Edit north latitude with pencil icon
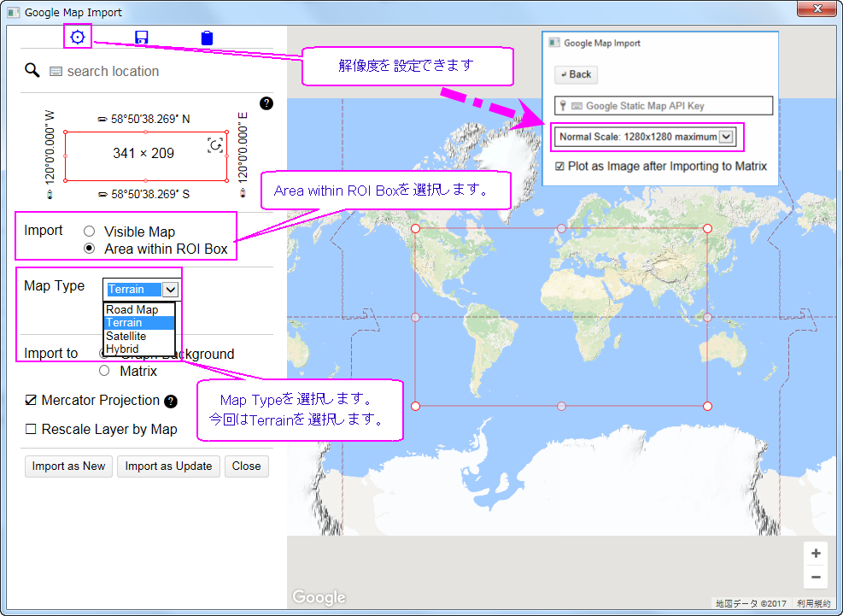 pos(102,120)
